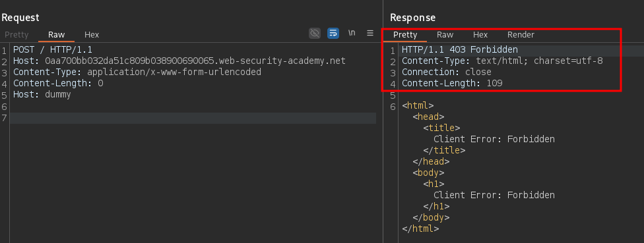Image resolution: width=644 pixels, height=243 pixels.
Task: Select the Pretty tab in Response
Action: pos(405,35)
